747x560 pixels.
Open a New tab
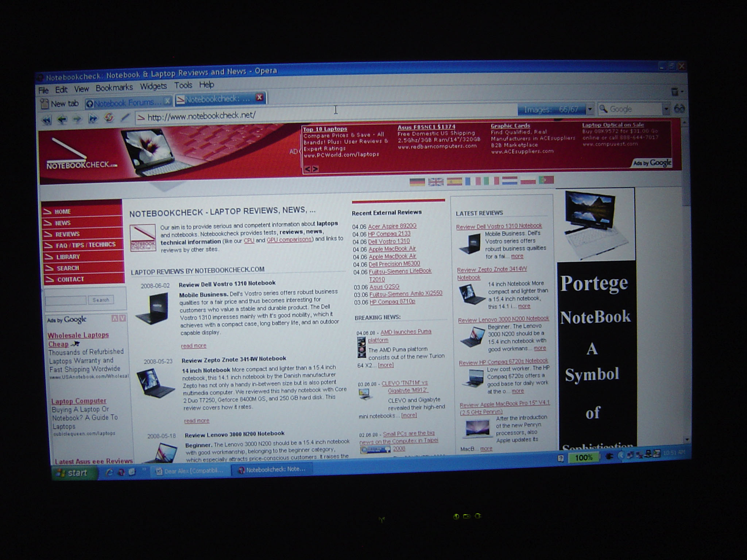click(59, 104)
